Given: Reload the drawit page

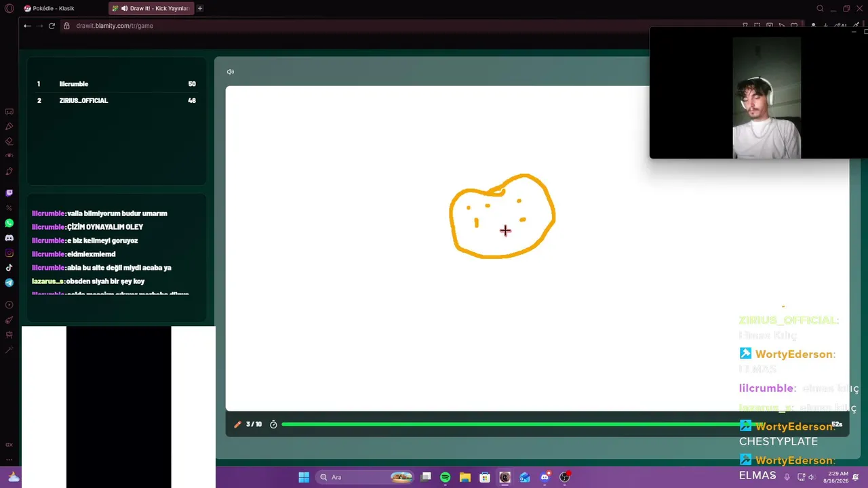Looking at the screenshot, I should [52, 26].
